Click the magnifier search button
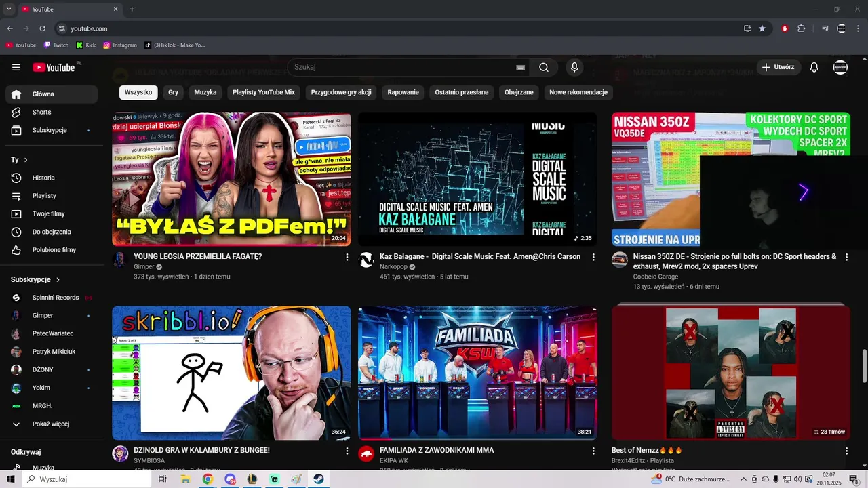 pyautogui.click(x=544, y=67)
